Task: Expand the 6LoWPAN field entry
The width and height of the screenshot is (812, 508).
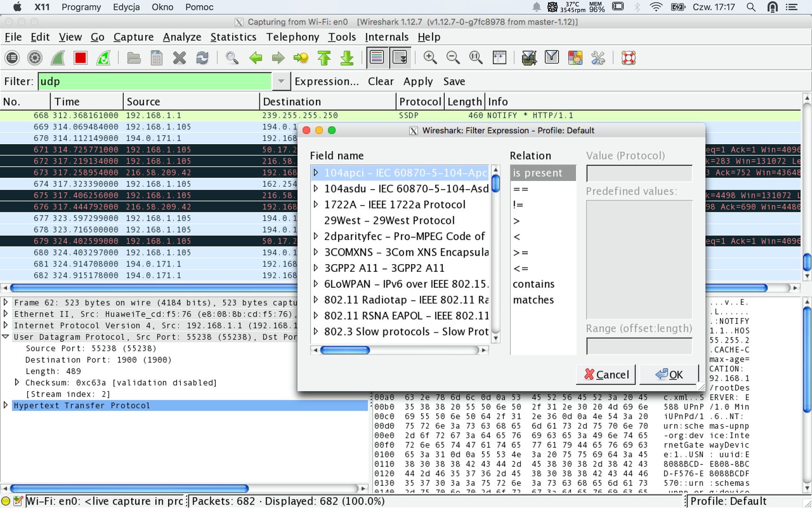Action: [x=316, y=284]
